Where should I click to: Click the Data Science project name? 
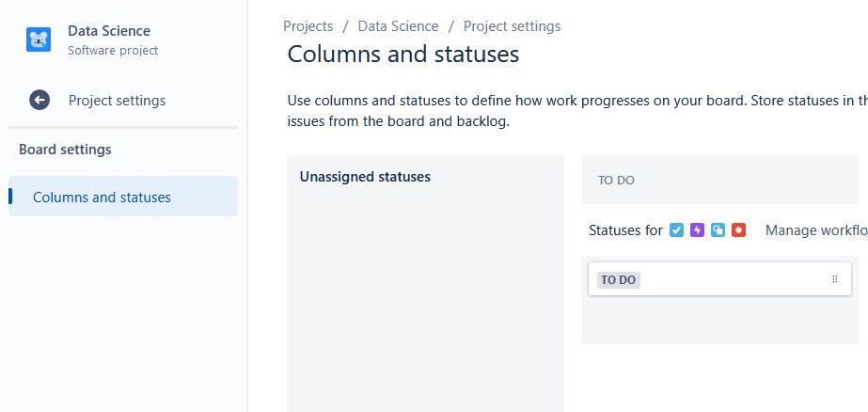click(x=109, y=31)
